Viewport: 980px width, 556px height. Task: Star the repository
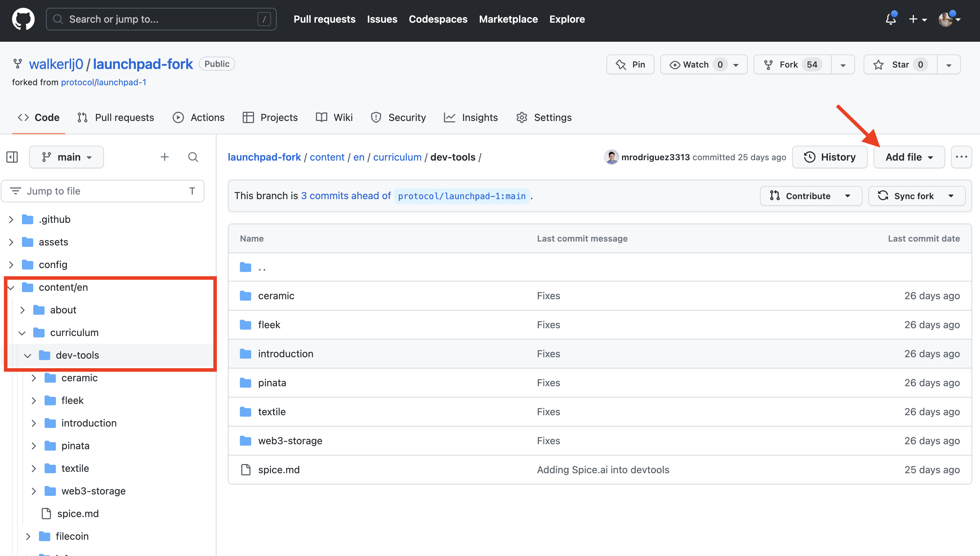coord(900,64)
